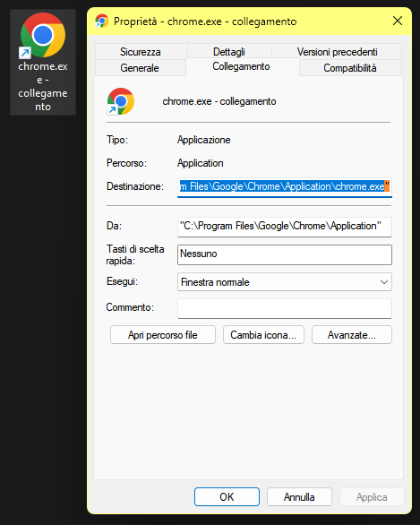Open the Compatibilità tab

pyautogui.click(x=350, y=68)
